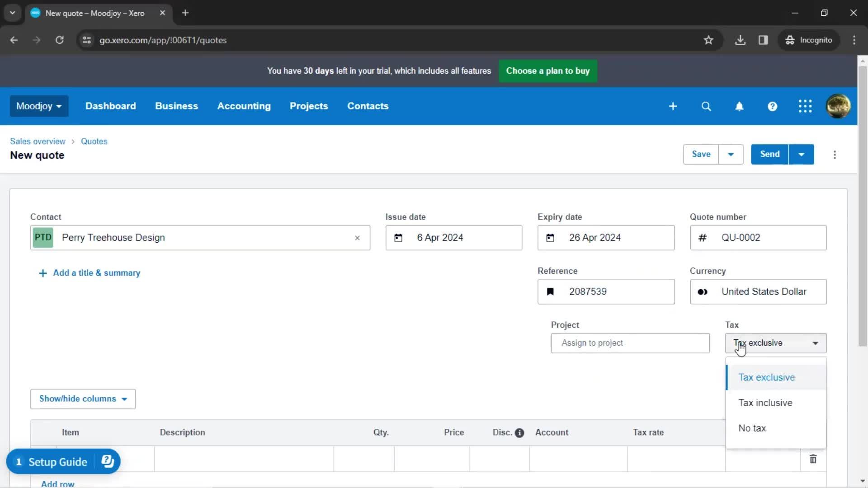Screen dimensions: 868x488
Task: Click Choose a plan to buy
Action: (548, 71)
